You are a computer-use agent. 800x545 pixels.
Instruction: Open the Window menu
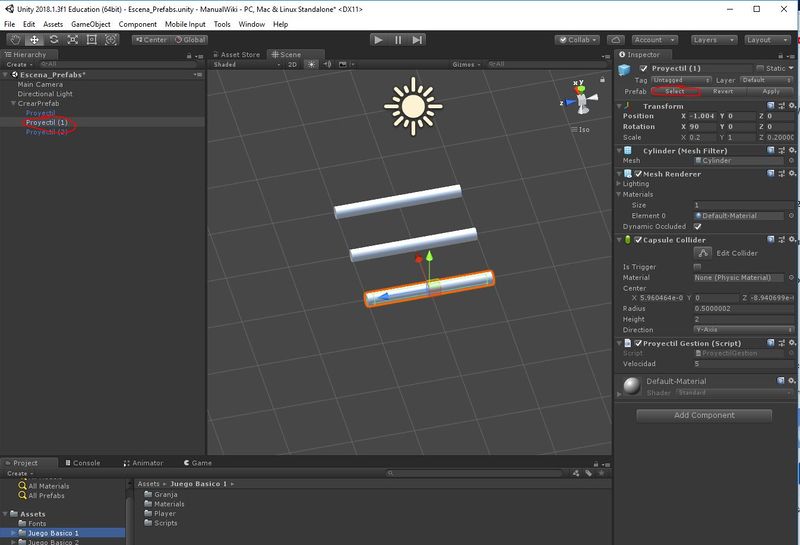252,24
